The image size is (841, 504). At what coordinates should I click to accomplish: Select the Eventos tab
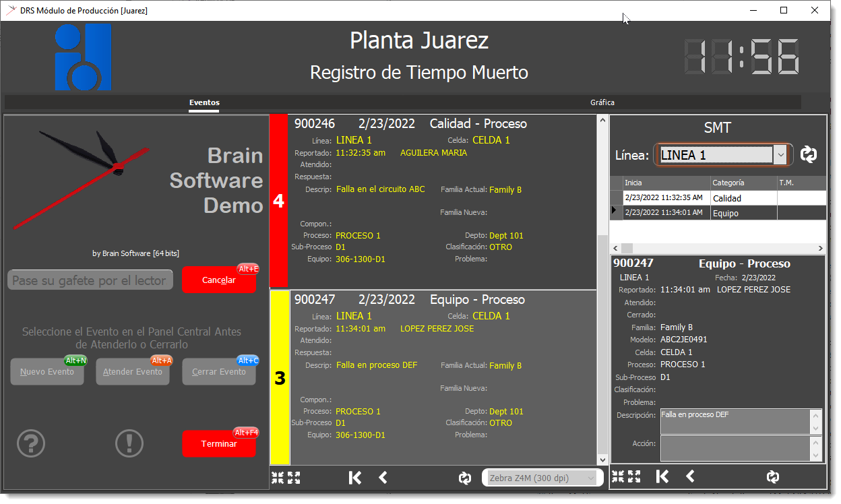click(x=204, y=102)
